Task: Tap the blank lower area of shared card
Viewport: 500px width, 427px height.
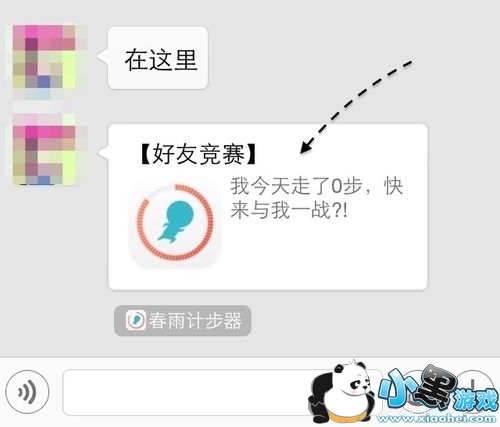Action: 323,257
